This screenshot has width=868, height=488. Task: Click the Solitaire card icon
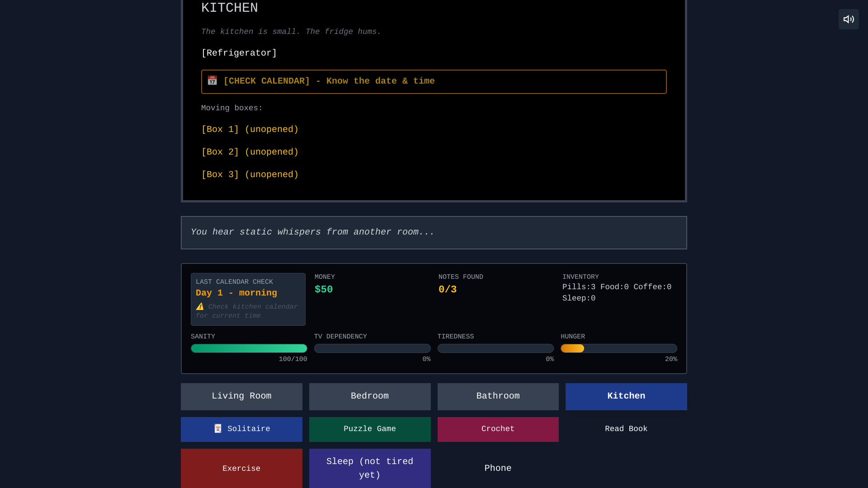pyautogui.click(x=218, y=428)
